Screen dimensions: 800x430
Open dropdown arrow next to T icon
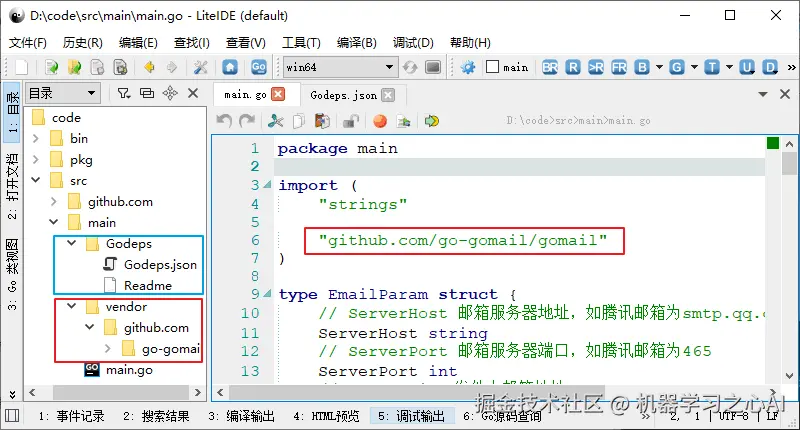pyautogui.click(x=729, y=67)
